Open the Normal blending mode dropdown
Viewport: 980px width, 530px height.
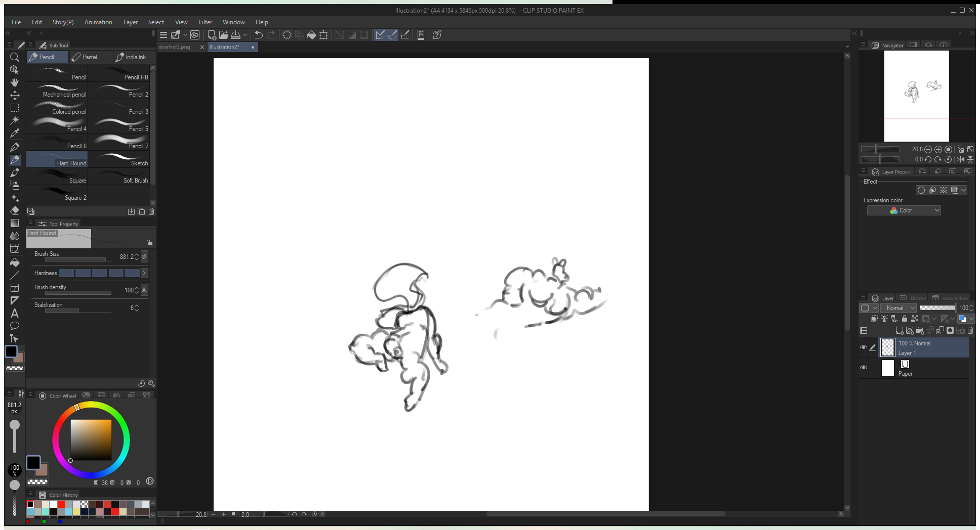point(899,308)
